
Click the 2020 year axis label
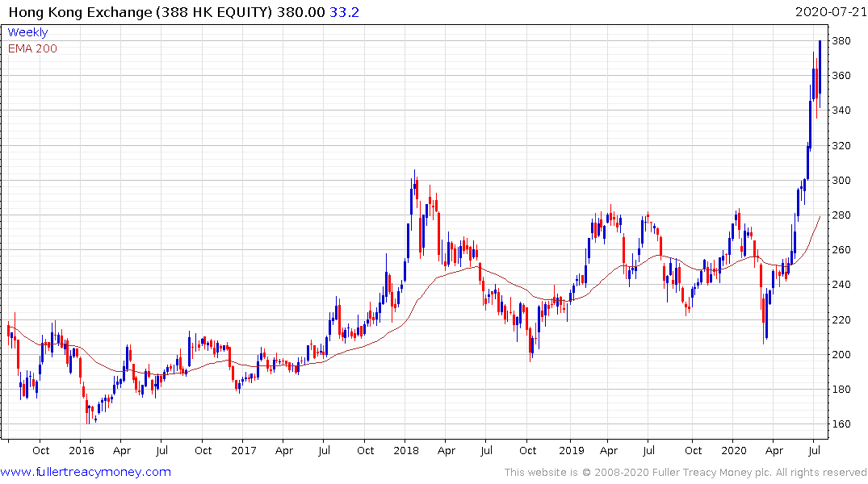point(733,450)
